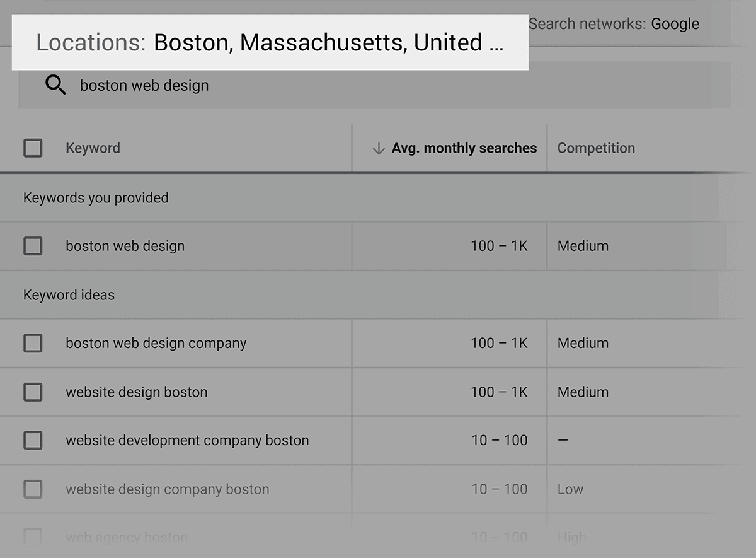Screen dimensions: 756x558
Task: Select 'website design company boston' checkbox
Action: click(33, 489)
